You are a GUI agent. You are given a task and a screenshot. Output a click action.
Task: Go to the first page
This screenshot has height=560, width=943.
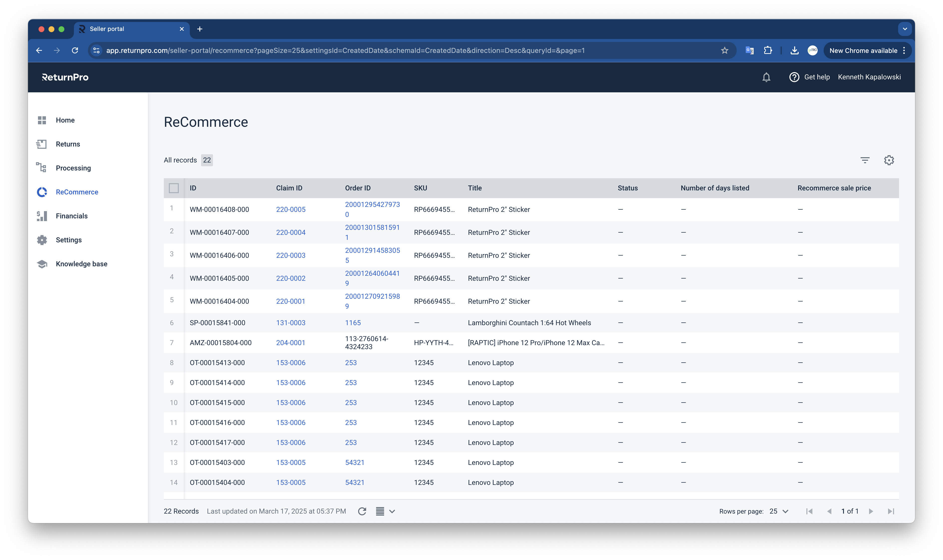(809, 511)
